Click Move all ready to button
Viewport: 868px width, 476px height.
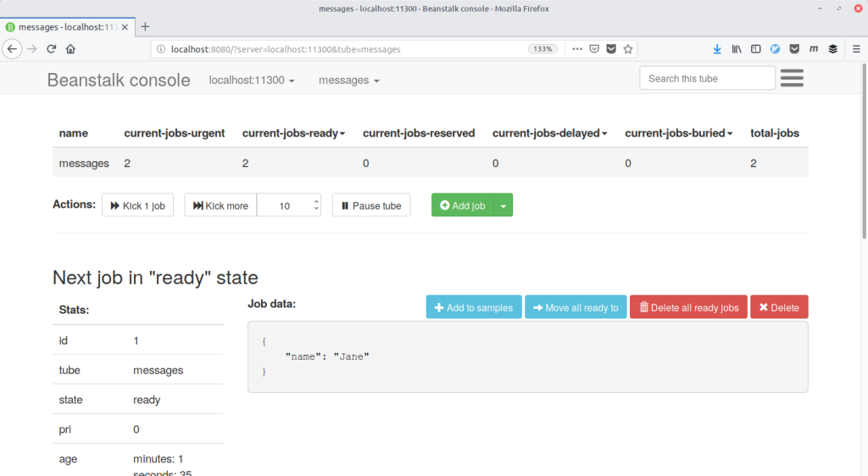coord(576,307)
